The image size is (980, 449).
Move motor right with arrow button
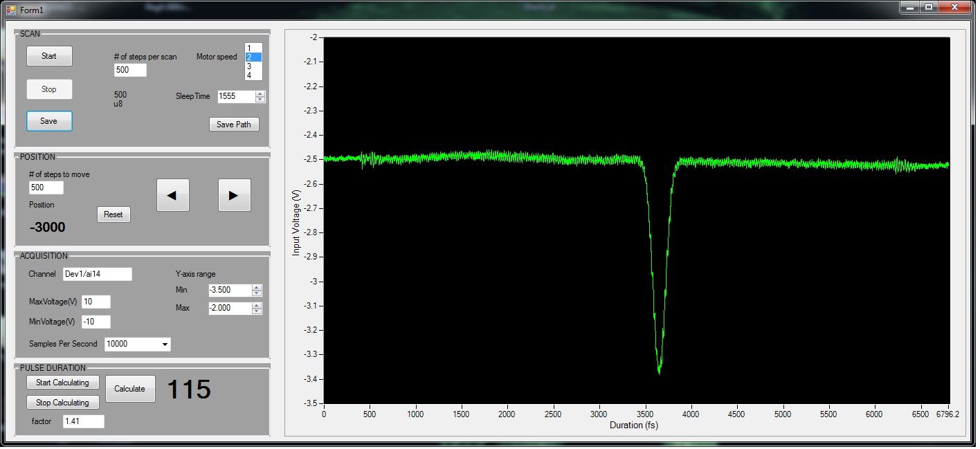point(235,195)
